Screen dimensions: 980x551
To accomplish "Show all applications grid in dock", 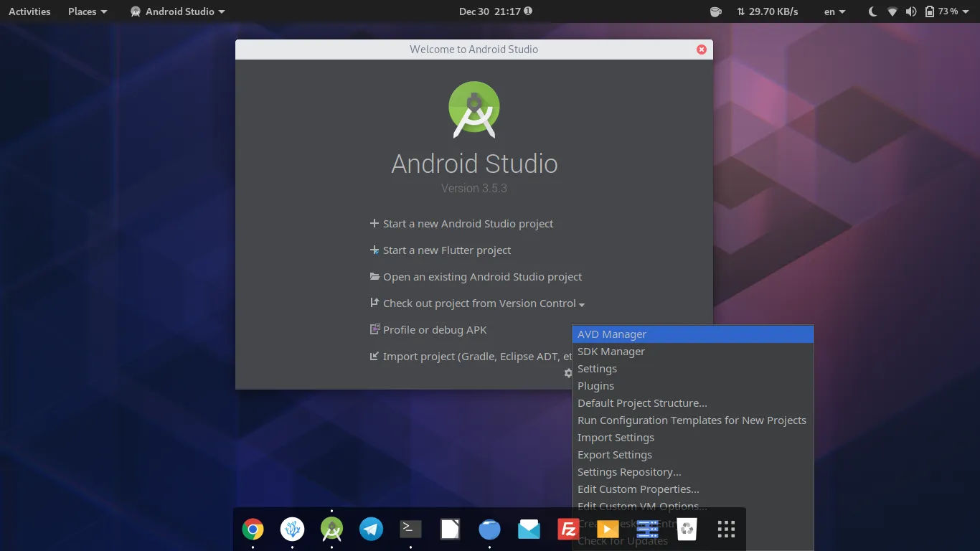I will pyautogui.click(x=726, y=529).
